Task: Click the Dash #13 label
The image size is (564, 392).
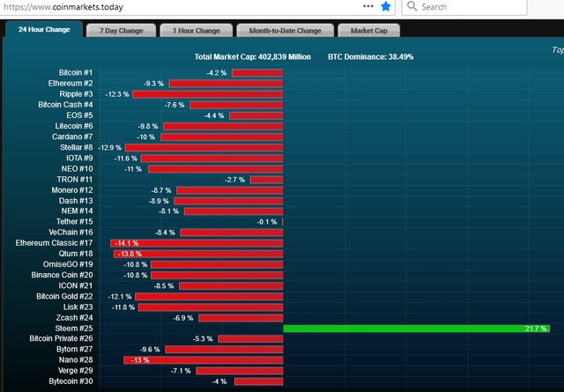Action: coord(76,201)
